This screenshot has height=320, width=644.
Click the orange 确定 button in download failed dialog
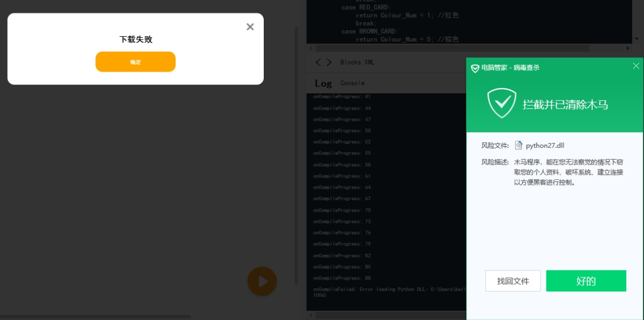click(x=135, y=62)
